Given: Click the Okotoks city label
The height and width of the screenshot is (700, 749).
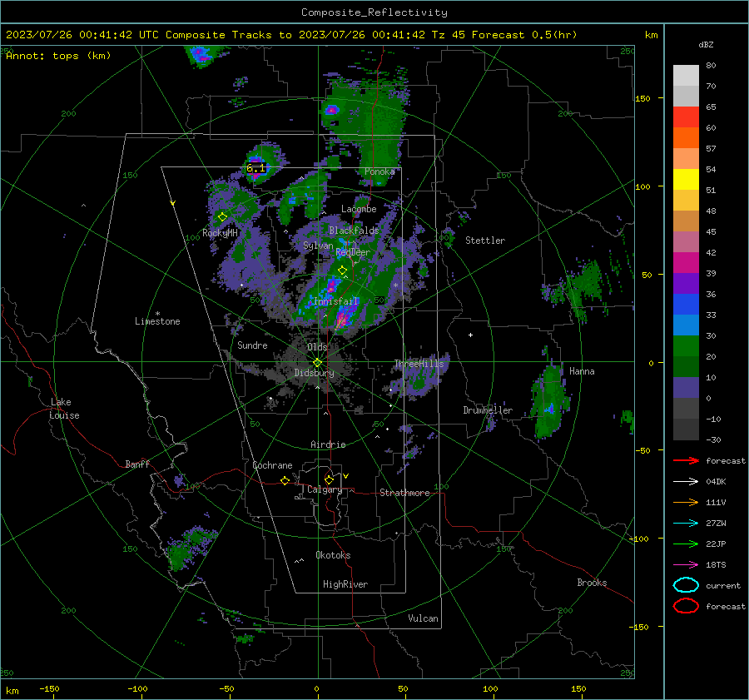Looking at the screenshot, I should (333, 555).
